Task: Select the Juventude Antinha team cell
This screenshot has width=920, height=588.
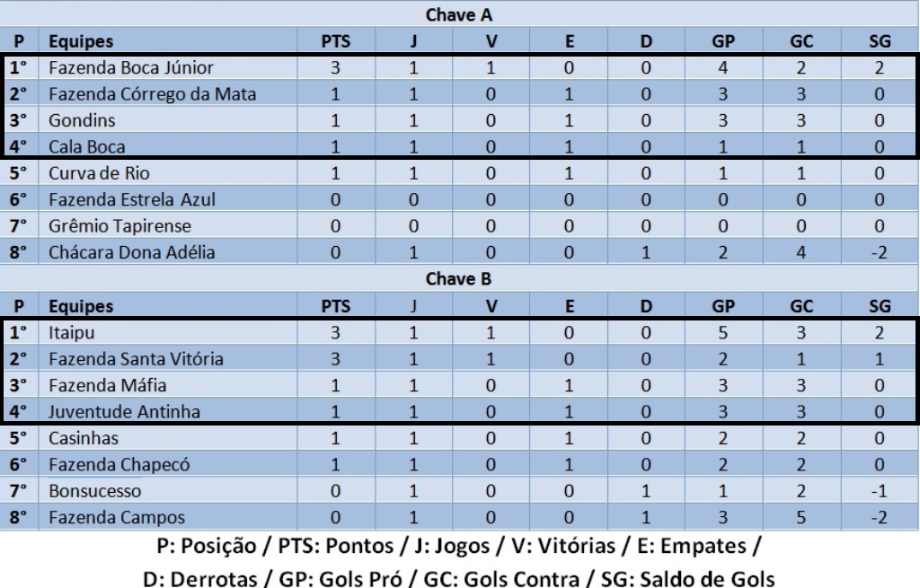Action: coord(124,412)
